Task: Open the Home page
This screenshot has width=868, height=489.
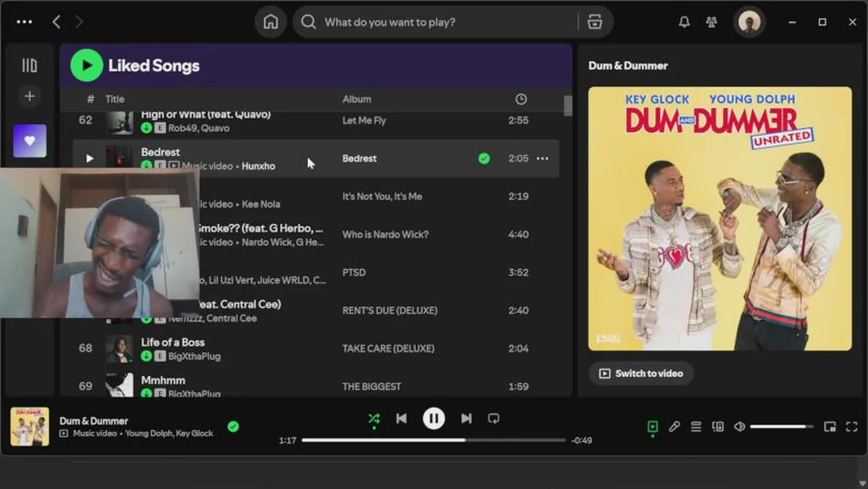Action: click(270, 22)
